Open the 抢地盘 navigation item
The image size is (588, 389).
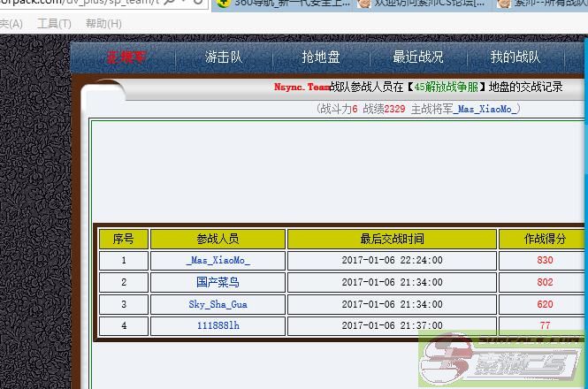321,57
